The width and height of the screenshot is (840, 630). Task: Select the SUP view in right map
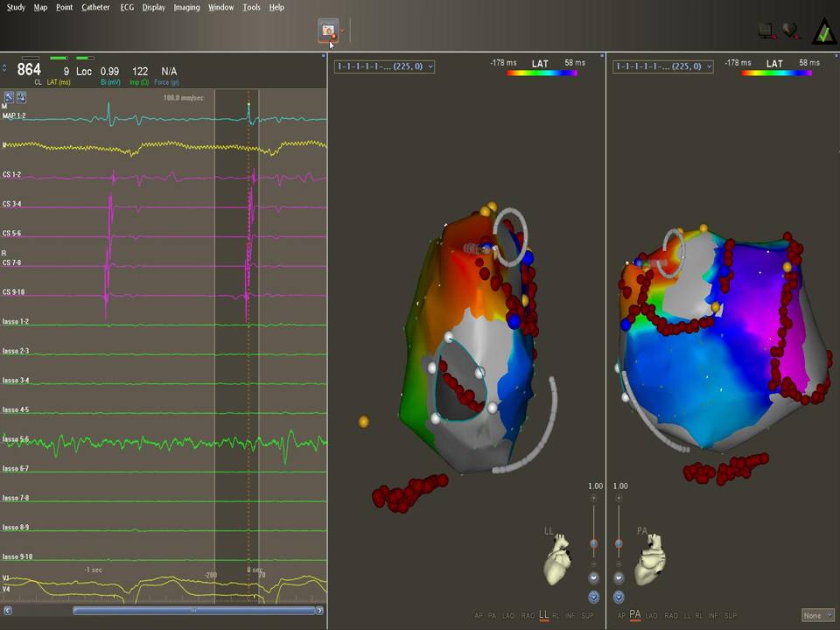[730, 616]
